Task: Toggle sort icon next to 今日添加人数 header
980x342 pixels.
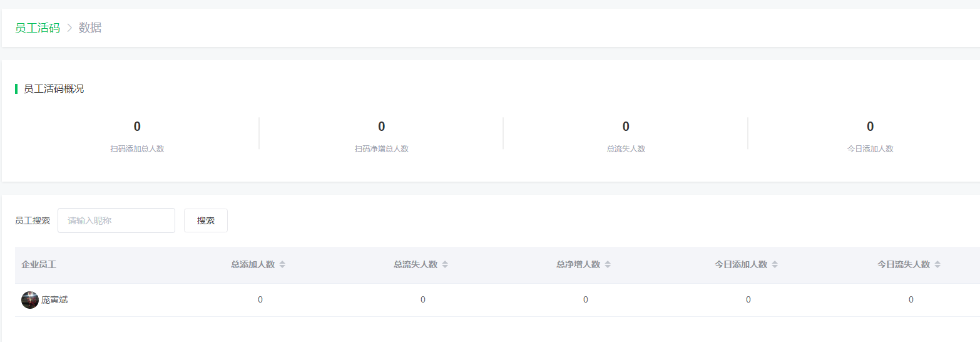Action: (775, 265)
